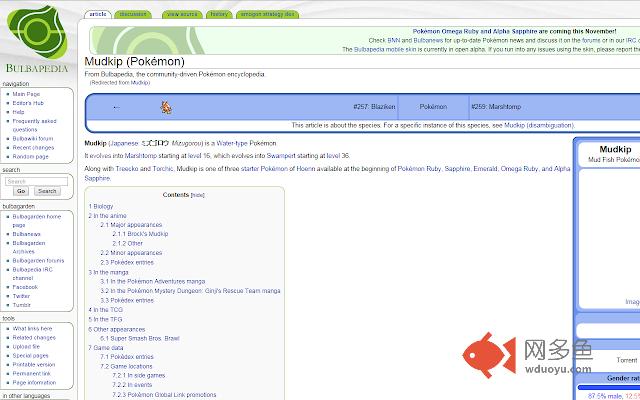The width and height of the screenshot is (640, 400).
Task: Select the article tab
Action: pos(98,14)
